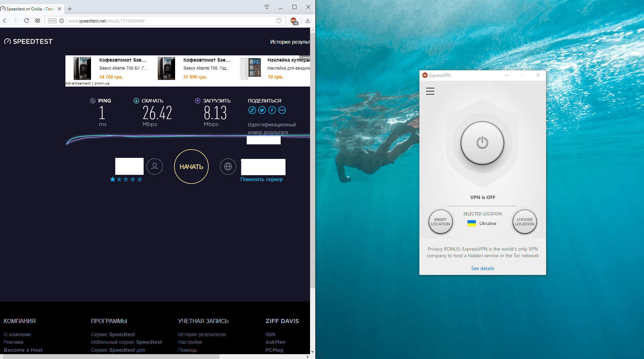Viewport: 644px width, 359px height.
Task: Open the ExpressVPN hamburger menu
Action: pos(430,91)
